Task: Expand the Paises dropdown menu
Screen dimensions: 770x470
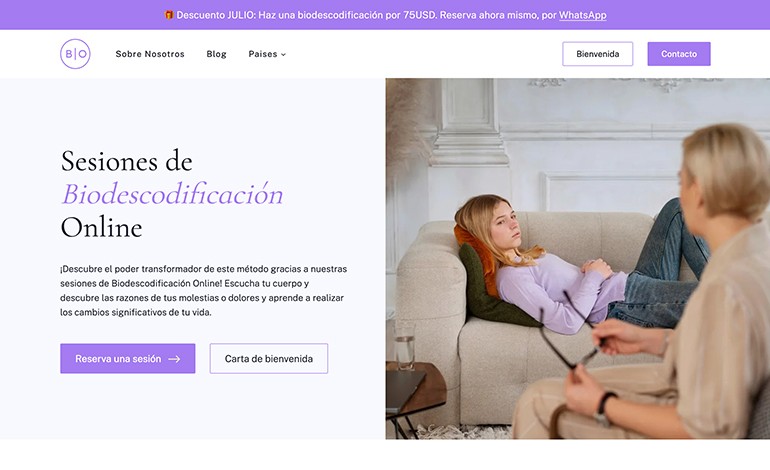Action: (267, 54)
